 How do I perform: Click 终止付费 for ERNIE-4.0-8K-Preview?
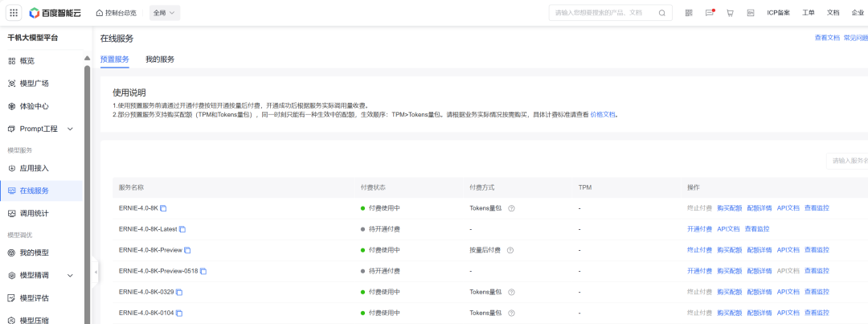[700, 250]
